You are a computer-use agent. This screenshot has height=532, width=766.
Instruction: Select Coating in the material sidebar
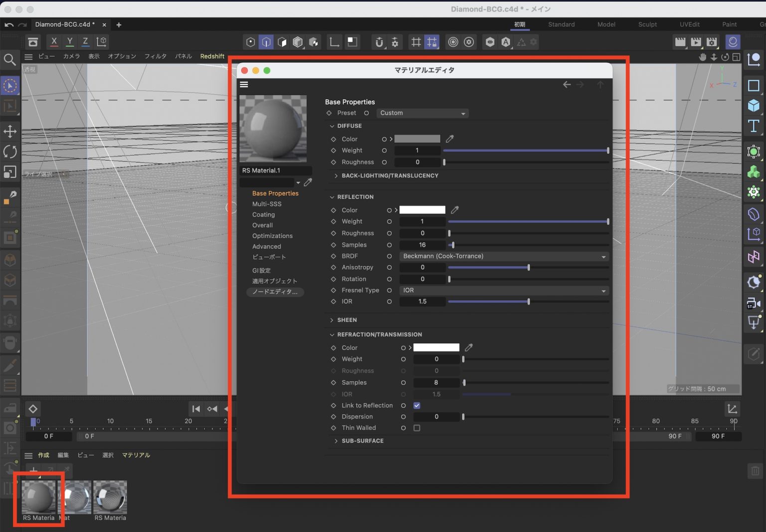(263, 214)
